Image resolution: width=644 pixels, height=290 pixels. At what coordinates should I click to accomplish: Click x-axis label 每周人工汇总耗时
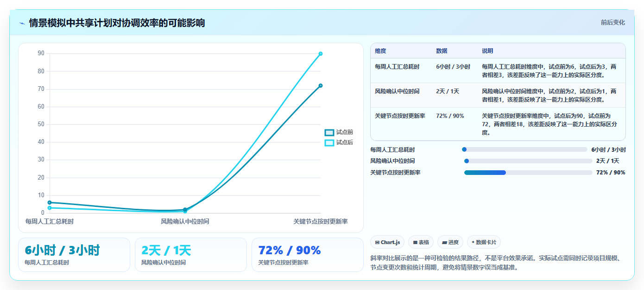click(x=50, y=221)
